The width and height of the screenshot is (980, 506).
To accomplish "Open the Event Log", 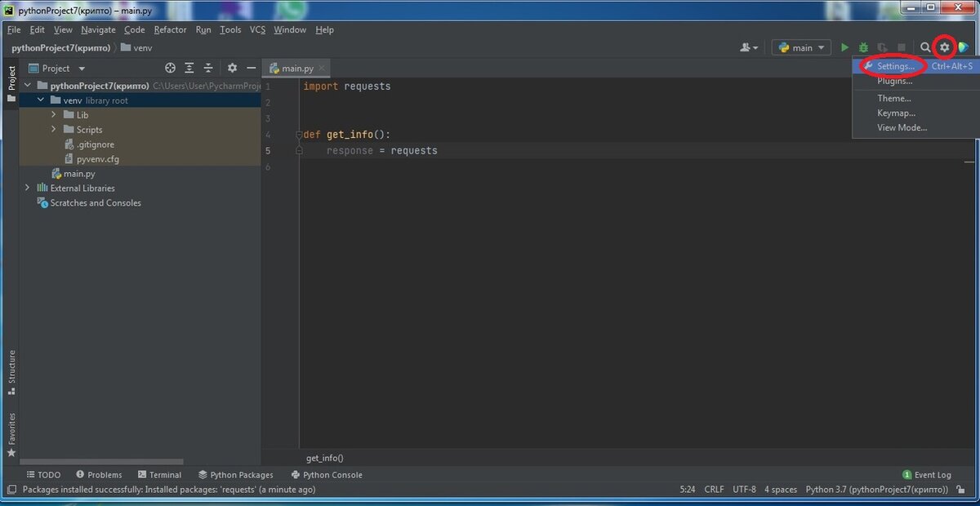I will tap(927, 475).
